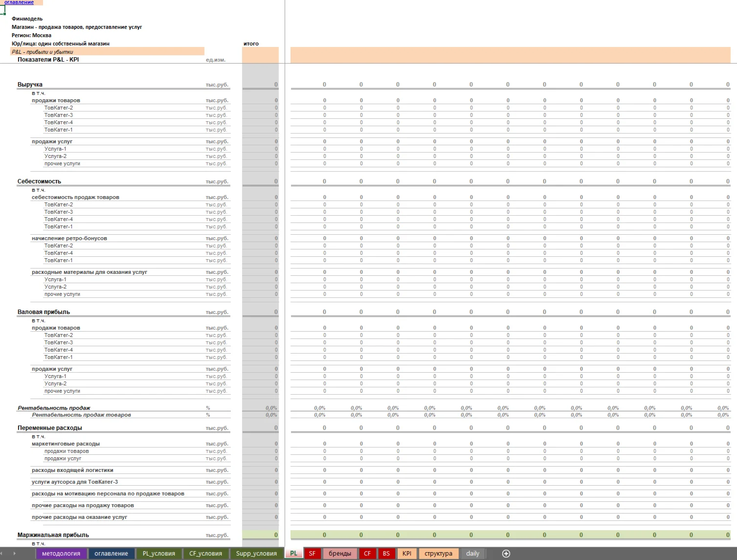Image resolution: width=737 pixels, height=560 pixels.
Task: Open the Supp_условия sheet tab
Action: tap(256, 554)
